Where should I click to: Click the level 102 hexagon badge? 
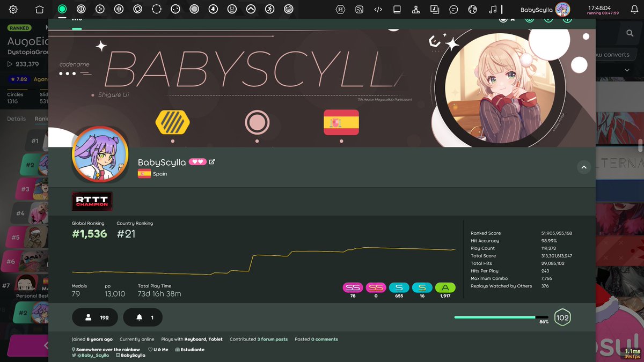(562, 317)
